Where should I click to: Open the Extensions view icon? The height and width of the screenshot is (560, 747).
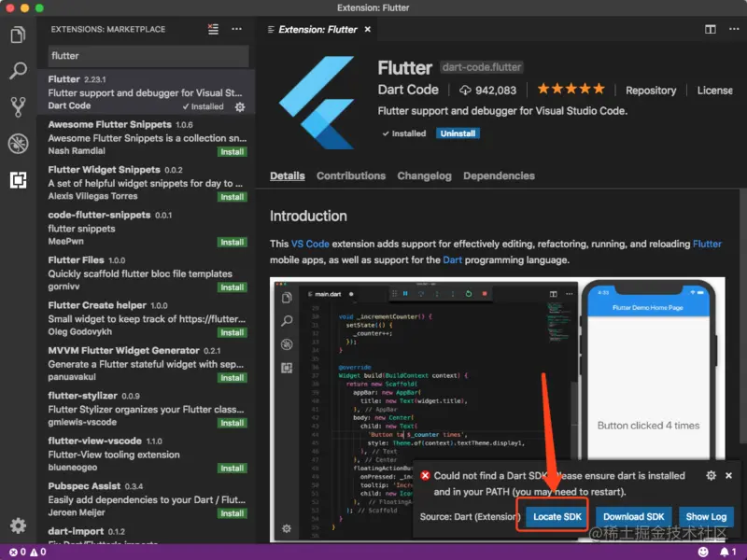pyautogui.click(x=17, y=179)
